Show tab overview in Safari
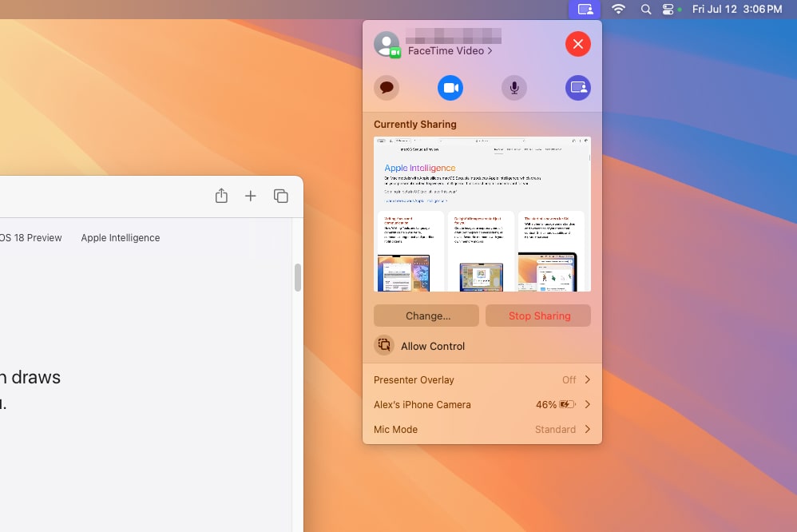Viewport: 797px width, 532px height. [280, 196]
